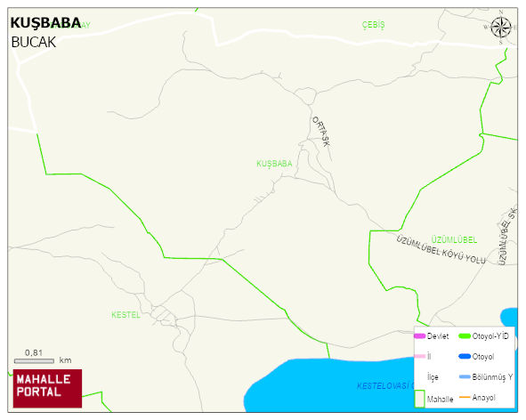Click the 0.81 km scale bar
This screenshot has width=526, height=420.
[x=34, y=361]
